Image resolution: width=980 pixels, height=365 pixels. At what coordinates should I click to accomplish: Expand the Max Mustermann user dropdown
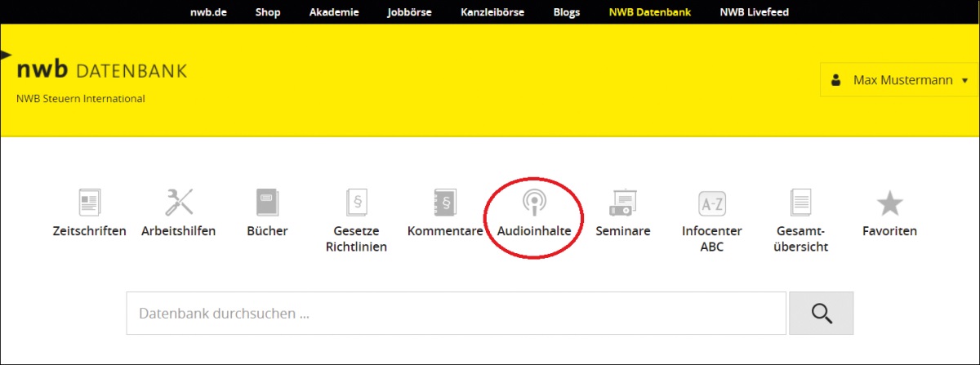coord(899,80)
